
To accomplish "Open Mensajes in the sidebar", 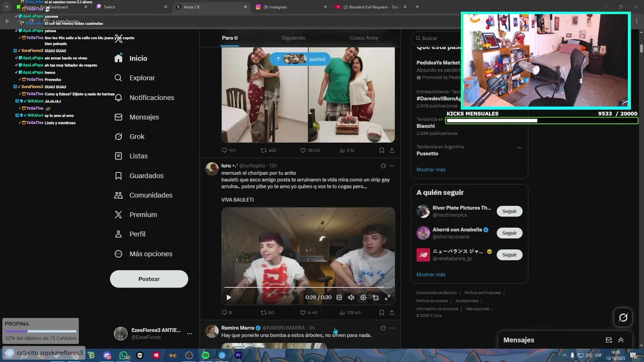I will (136, 117).
